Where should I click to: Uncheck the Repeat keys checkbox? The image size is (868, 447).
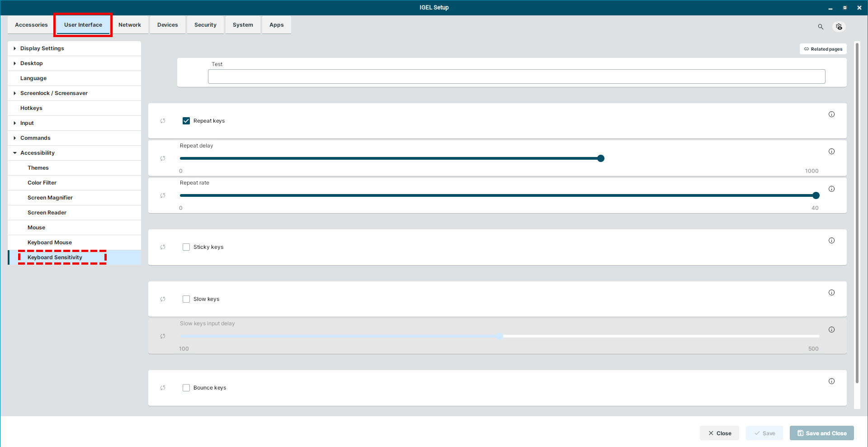(x=186, y=121)
